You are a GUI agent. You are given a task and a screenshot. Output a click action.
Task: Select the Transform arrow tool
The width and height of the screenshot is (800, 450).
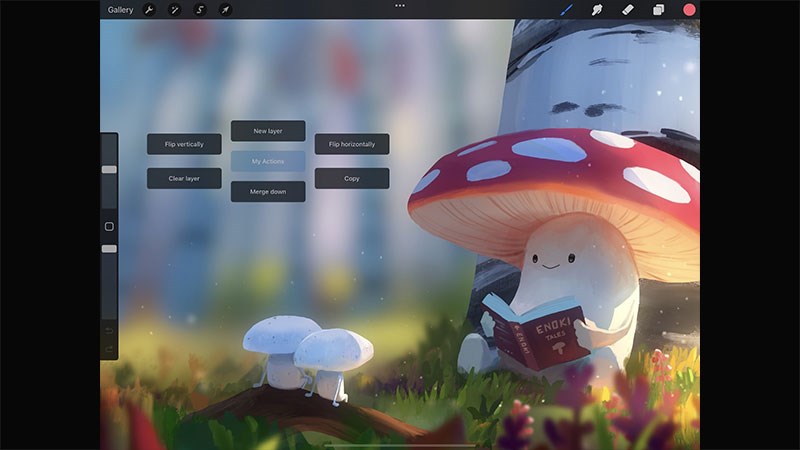[225, 10]
